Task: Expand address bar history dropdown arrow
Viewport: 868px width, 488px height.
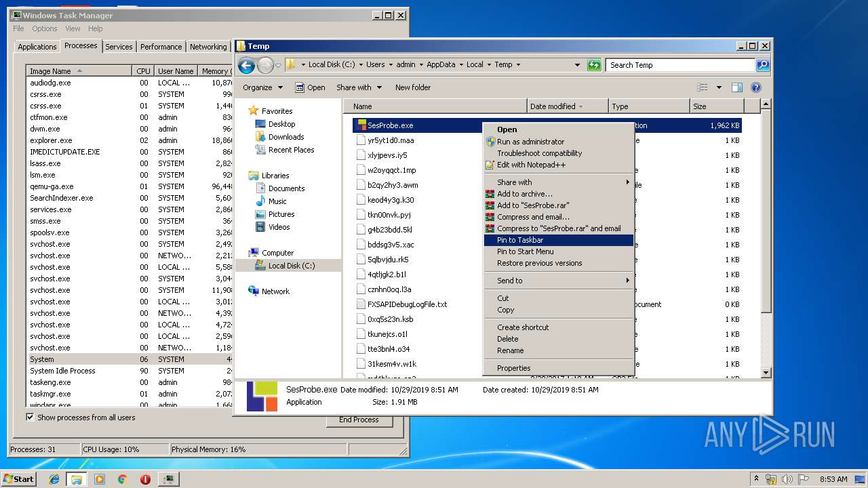Action: [x=578, y=65]
